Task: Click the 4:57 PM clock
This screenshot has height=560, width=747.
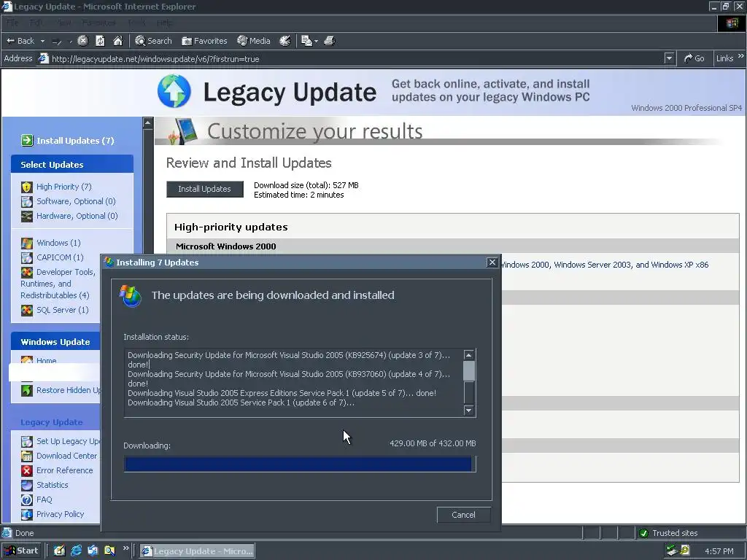Action: [x=719, y=551]
